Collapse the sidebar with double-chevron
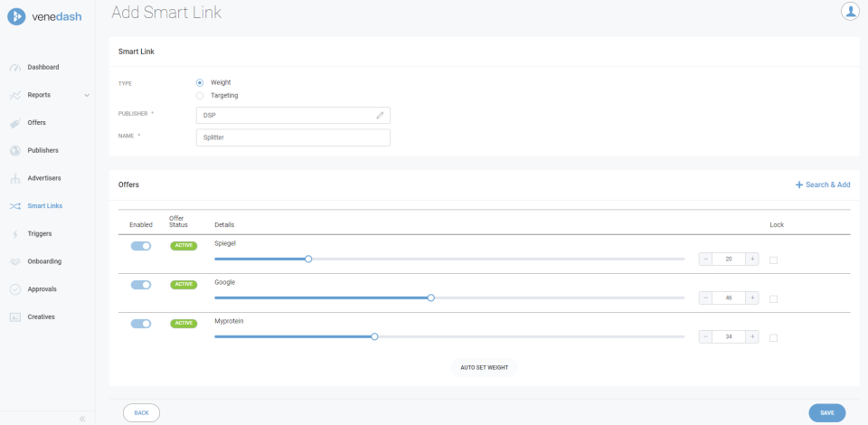This screenshot has width=868, height=425. 82,419
